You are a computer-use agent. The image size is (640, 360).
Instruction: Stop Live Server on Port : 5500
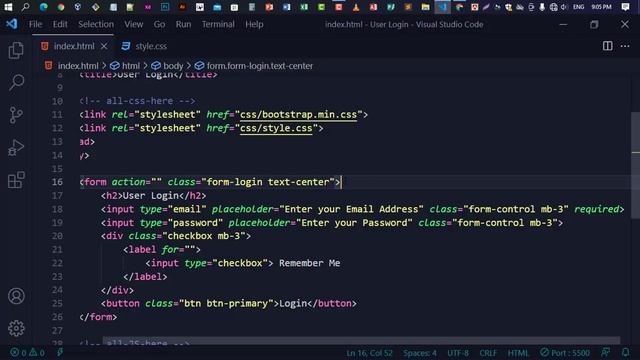[565, 353]
